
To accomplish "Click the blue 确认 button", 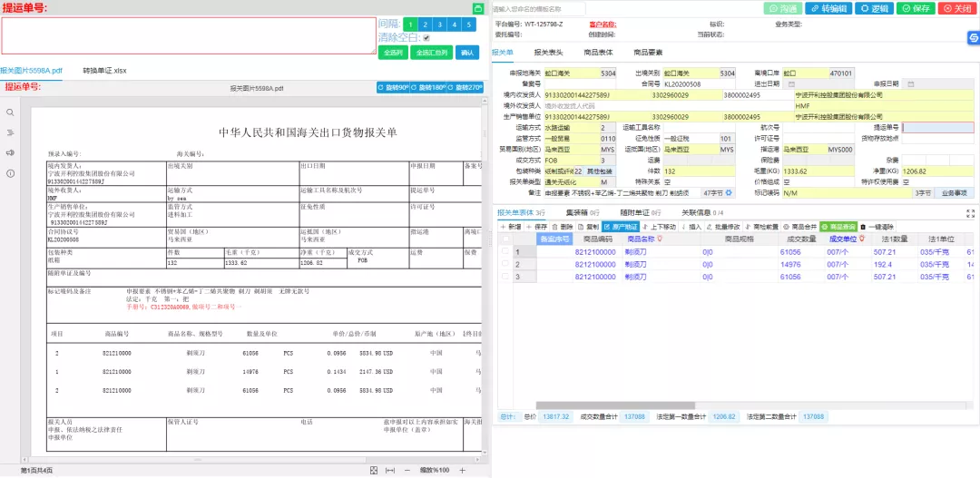I will coord(467,53).
